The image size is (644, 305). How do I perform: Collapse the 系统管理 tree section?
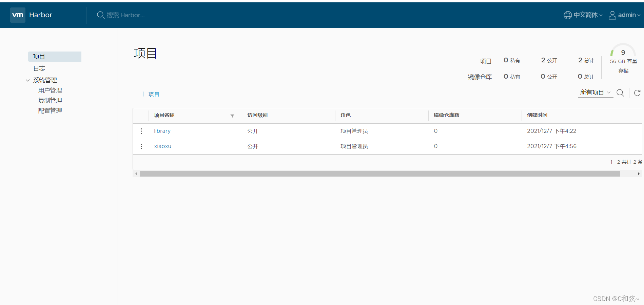coord(28,80)
